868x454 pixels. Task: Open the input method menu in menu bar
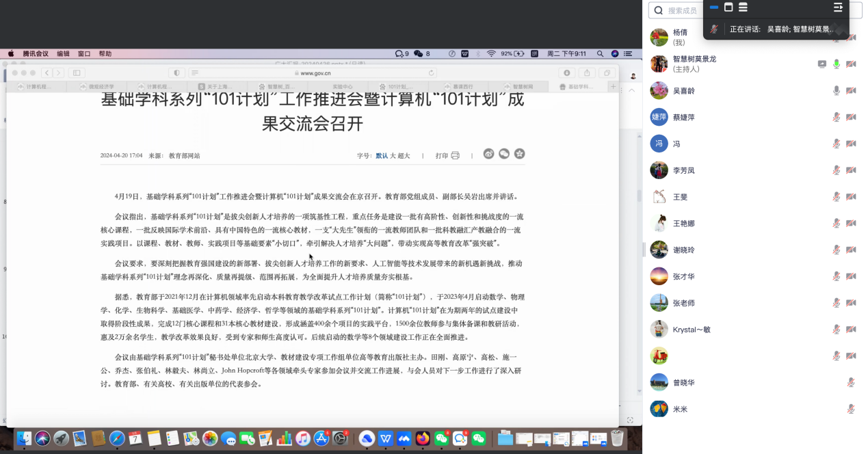point(534,53)
